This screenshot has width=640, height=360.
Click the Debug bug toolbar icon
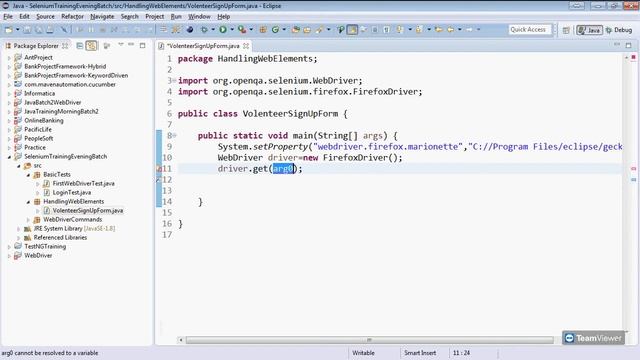click(204, 30)
